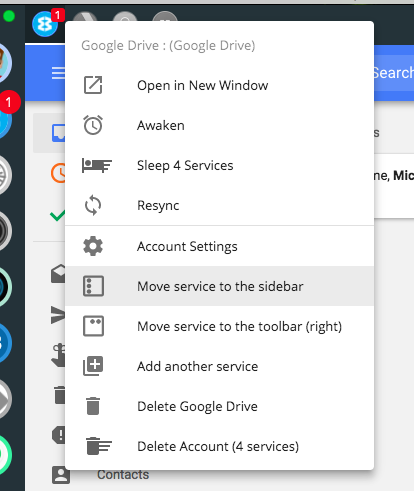Select Awaken from the context menu
This screenshot has width=414, height=491.
click(219, 125)
